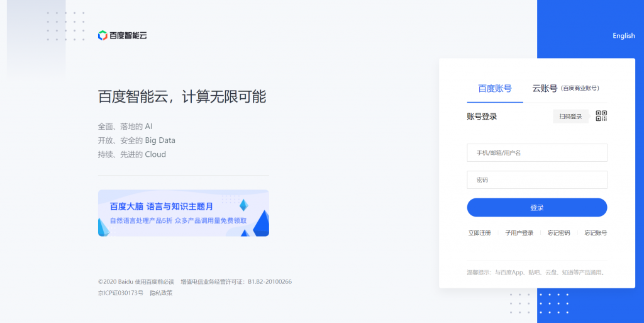Click the 账号登录 heading
This screenshot has height=323, width=644.
pos(482,116)
